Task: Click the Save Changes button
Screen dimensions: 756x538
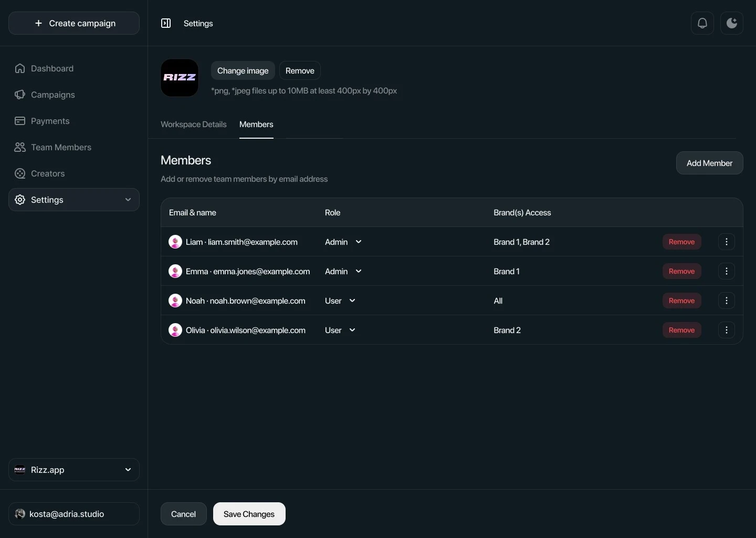Action: [x=249, y=514]
